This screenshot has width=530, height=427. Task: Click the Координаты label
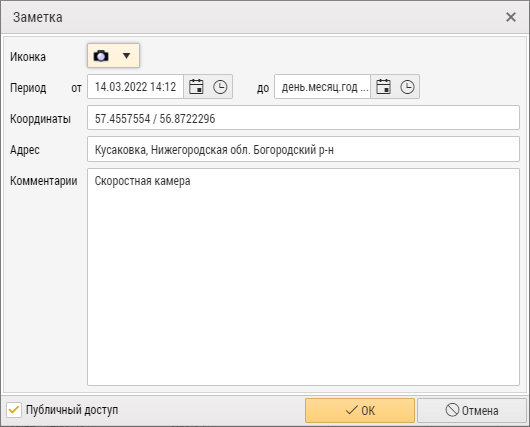(x=40, y=119)
